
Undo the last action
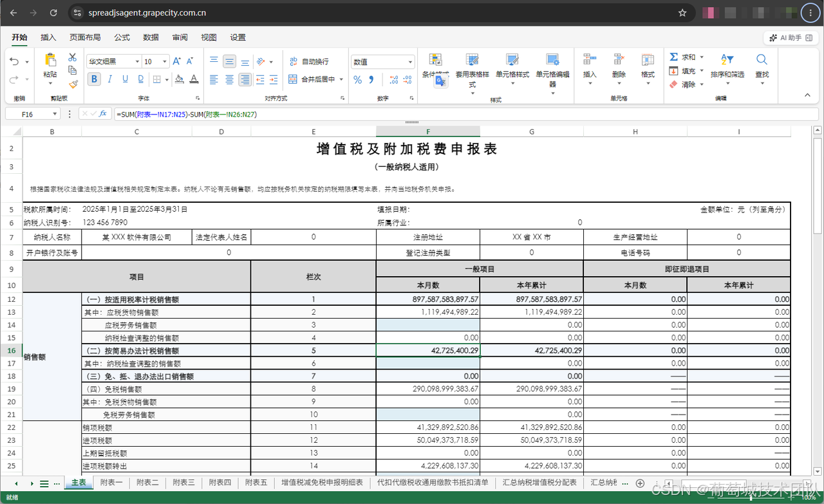pos(14,61)
